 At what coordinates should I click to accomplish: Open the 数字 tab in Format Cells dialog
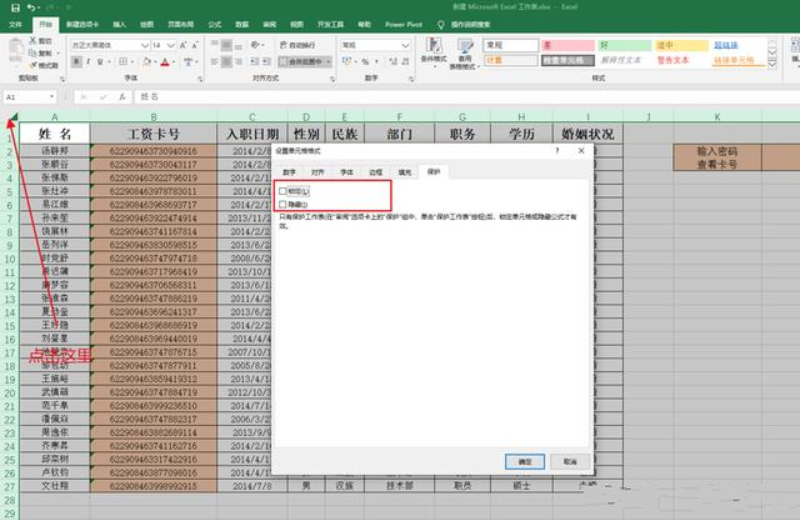[289, 173]
